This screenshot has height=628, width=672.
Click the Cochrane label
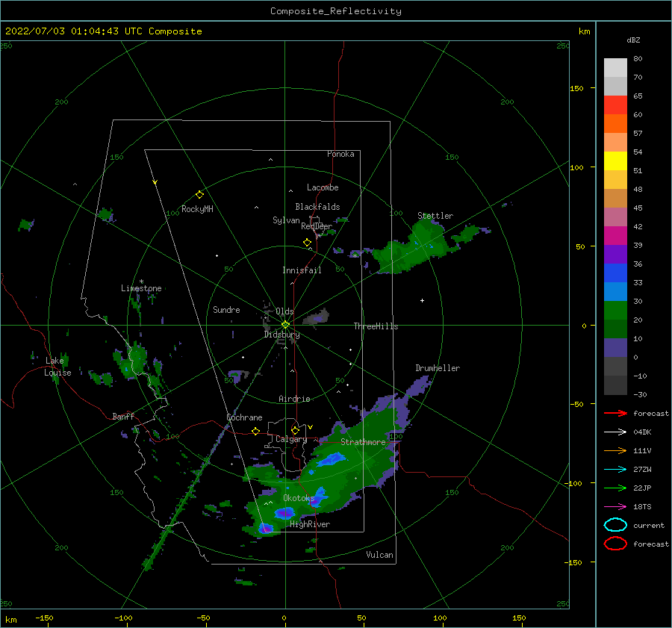click(x=244, y=417)
